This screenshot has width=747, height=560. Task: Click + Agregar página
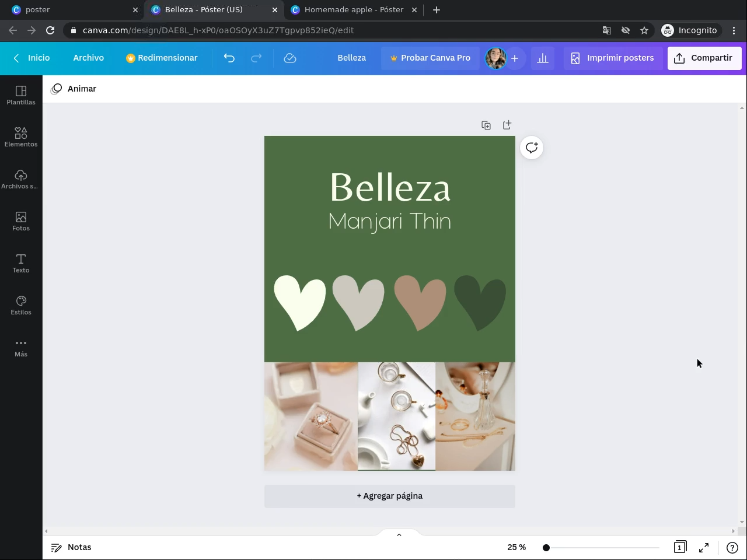390,496
